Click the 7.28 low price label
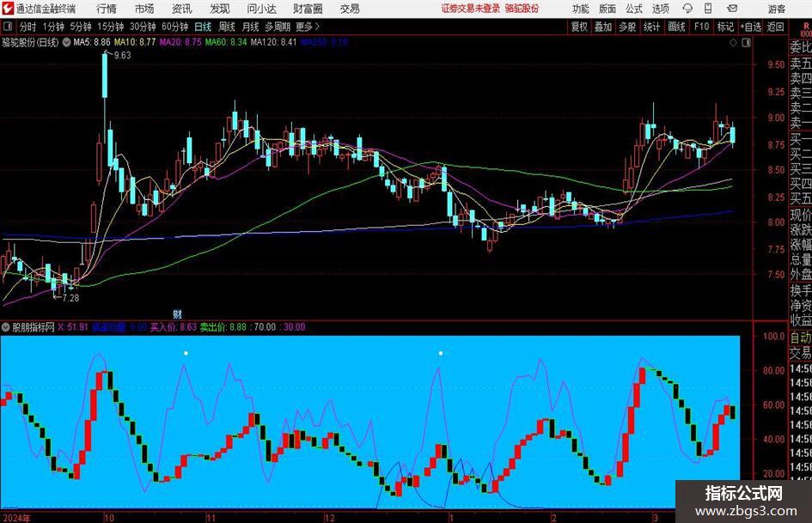Image resolution: width=812 pixels, height=523 pixels. pos(70,298)
